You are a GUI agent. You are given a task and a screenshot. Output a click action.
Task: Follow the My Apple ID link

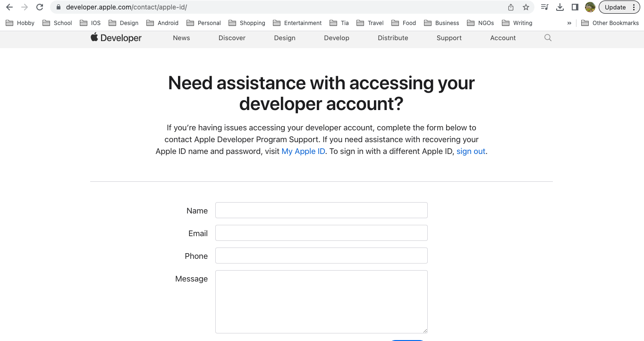303,152
